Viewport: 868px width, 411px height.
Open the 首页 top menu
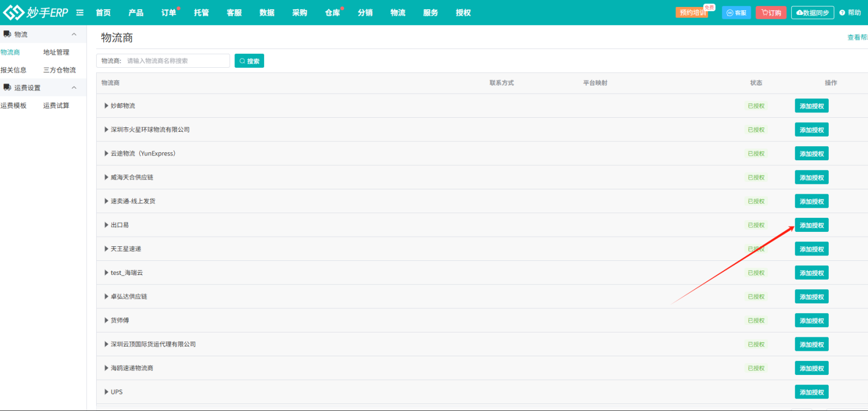click(x=103, y=12)
